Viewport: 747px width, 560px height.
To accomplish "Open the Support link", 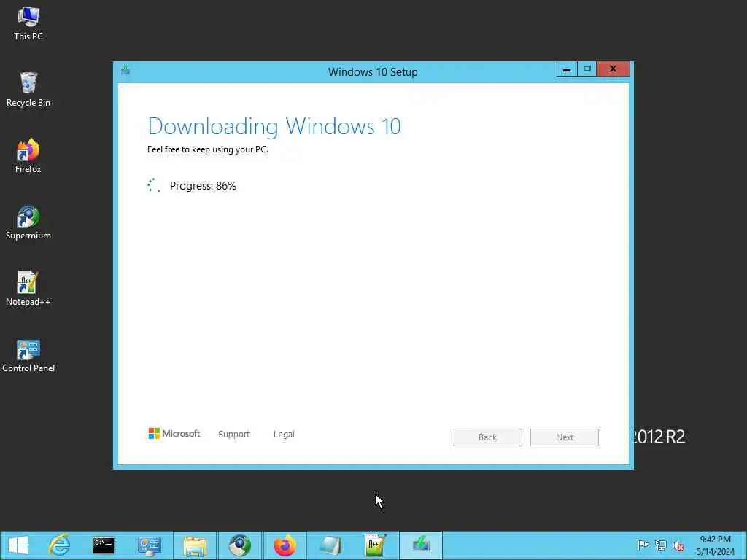I will pos(234,435).
